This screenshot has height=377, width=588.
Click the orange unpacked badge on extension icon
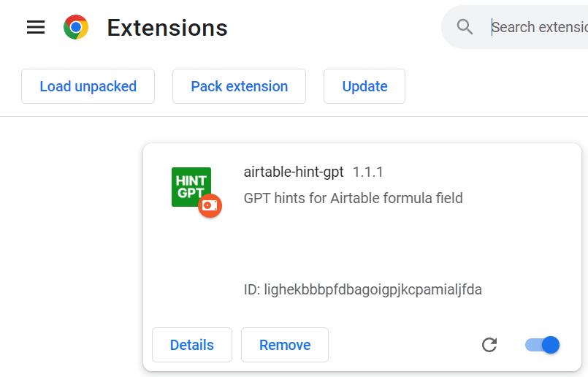(x=210, y=205)
